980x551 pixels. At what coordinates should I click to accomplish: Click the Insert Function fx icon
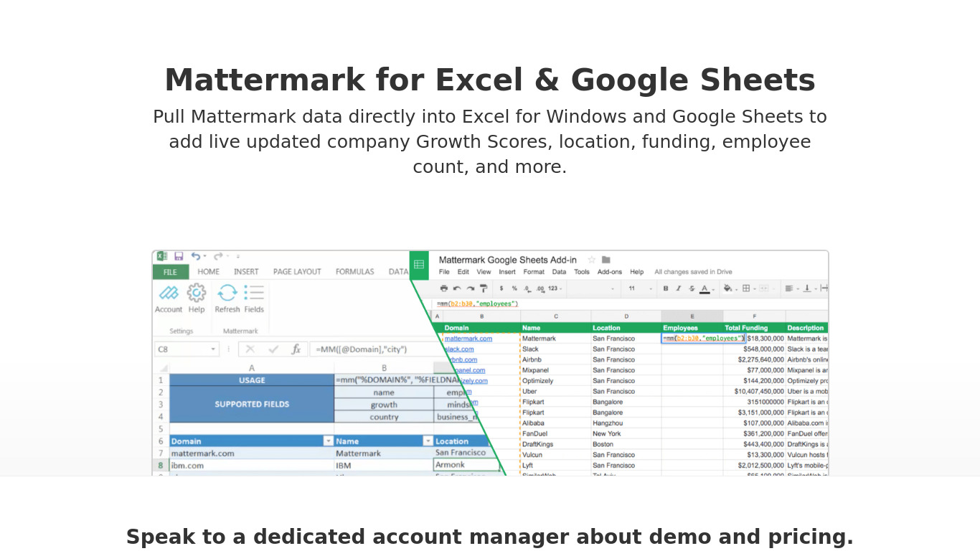coord(296,349)
